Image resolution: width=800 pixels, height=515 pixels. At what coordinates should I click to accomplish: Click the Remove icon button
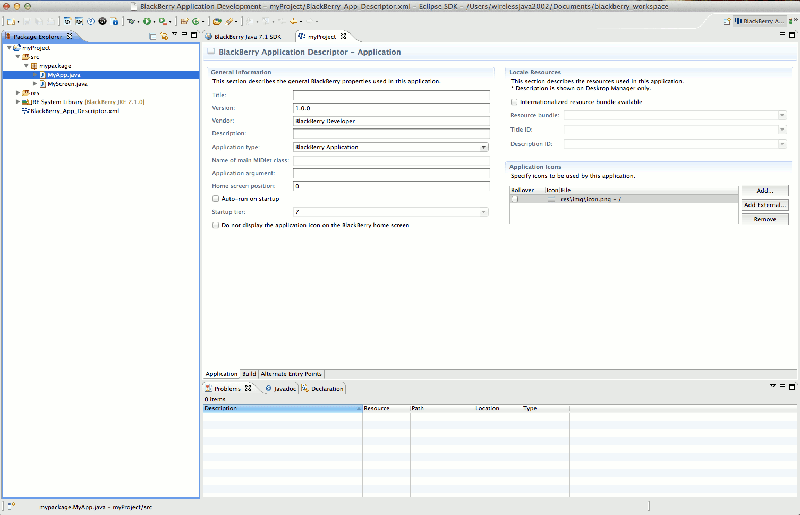(765, 219)
